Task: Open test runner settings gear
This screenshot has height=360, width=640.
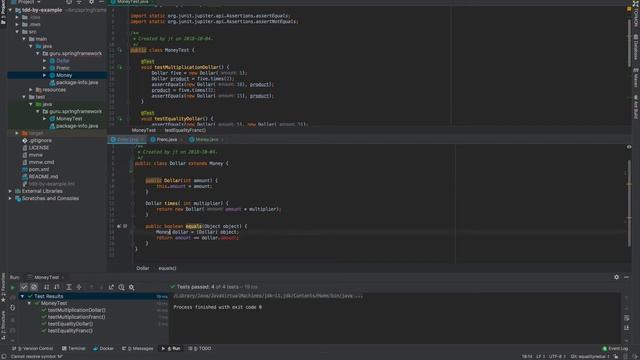Action: pyautogui.click(x=131, y=287)
